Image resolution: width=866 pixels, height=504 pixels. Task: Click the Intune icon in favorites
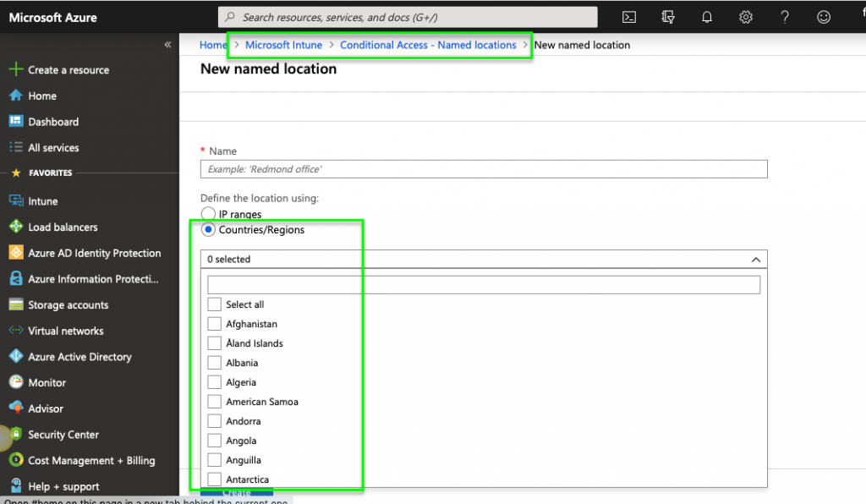16,201
